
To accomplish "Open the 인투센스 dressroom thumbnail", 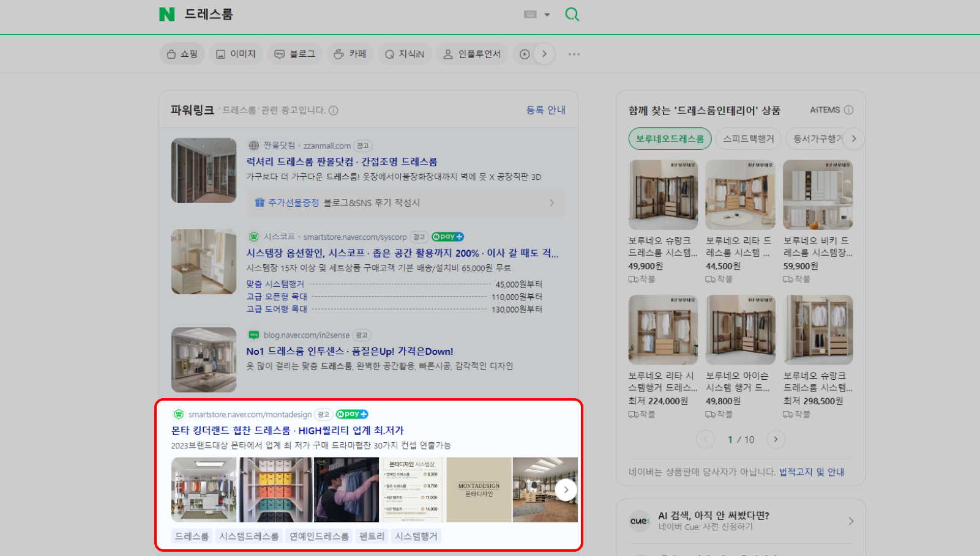I will coord(204,360).
